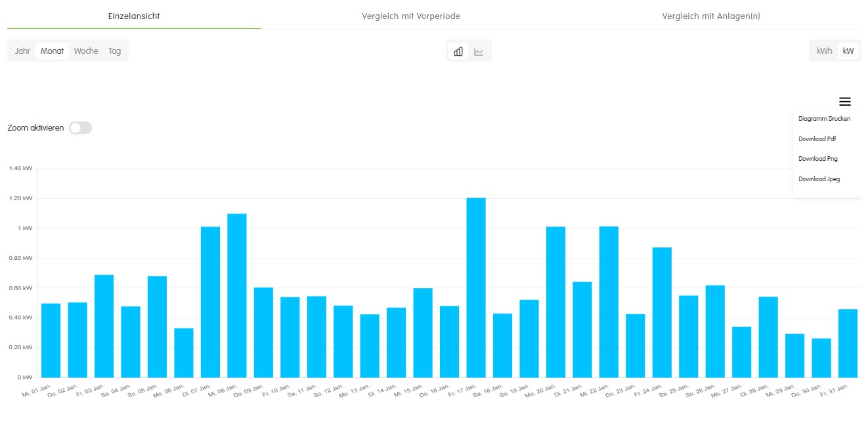The width and height of the screenshot is (868, 428).
Task: Choose Download Pdf from menu
Action: point(817,139)
